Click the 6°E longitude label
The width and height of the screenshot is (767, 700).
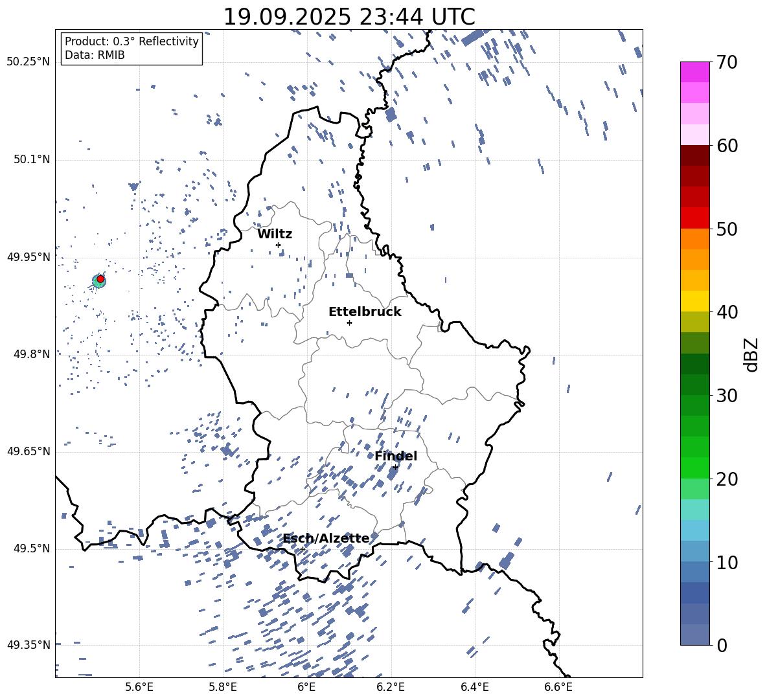306,687
